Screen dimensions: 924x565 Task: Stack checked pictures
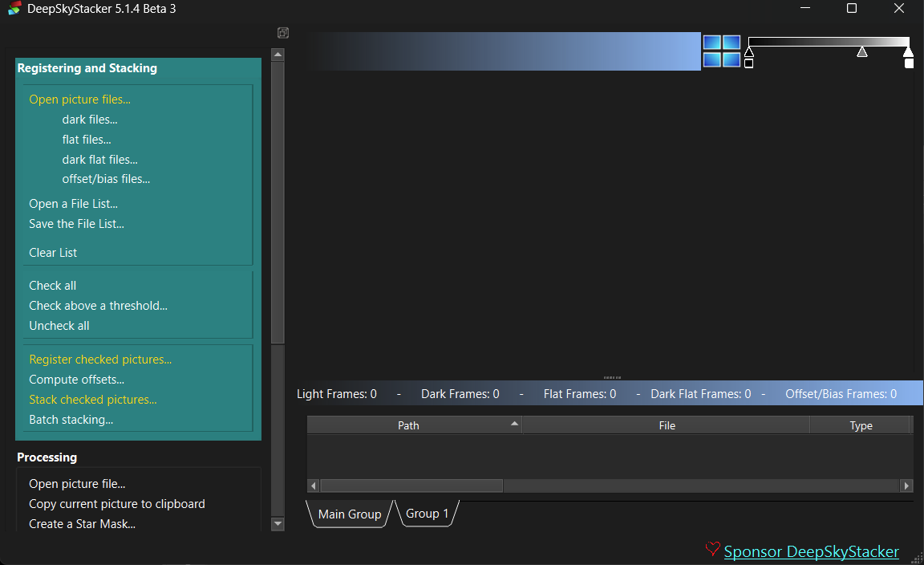93,400
